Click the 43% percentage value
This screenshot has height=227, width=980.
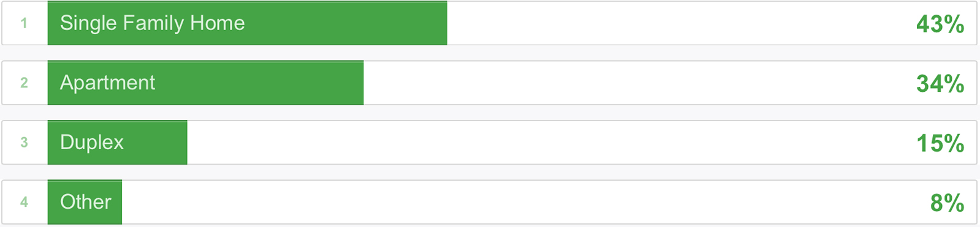coord(940,24)
